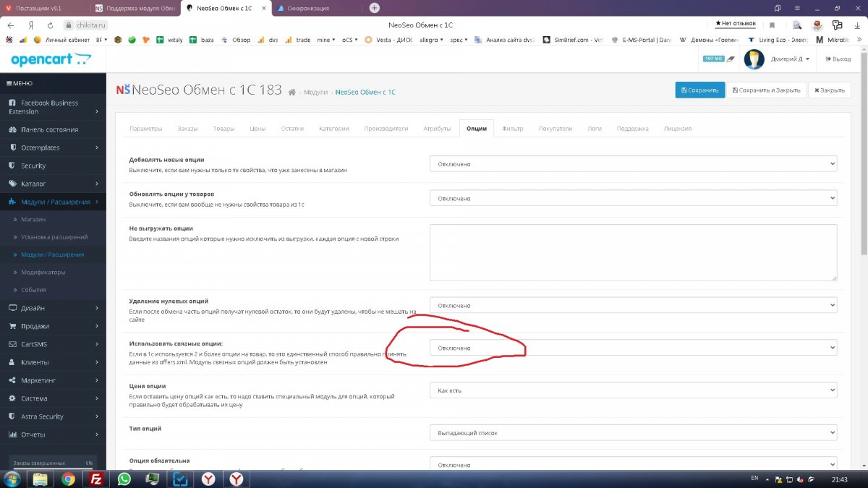Expand the Система sidebar menu
The width and height of the screenshot is (868, 488).
click(x=53, y=398)
